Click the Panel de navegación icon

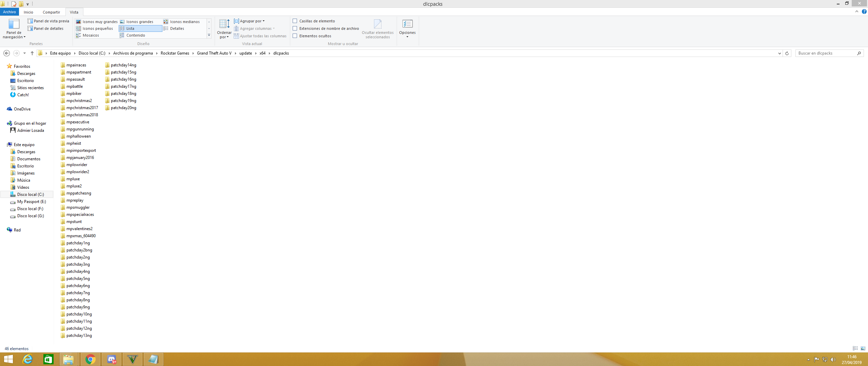(14, 24)
